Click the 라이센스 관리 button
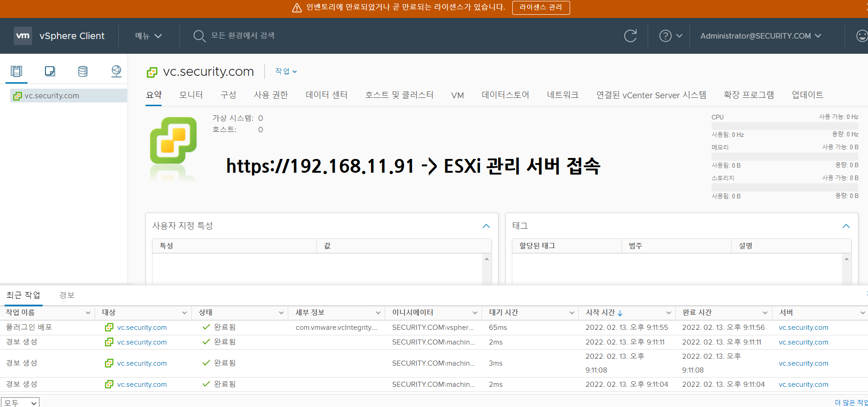868x407 pixels. pyautogui.click(x=541, y=7)
